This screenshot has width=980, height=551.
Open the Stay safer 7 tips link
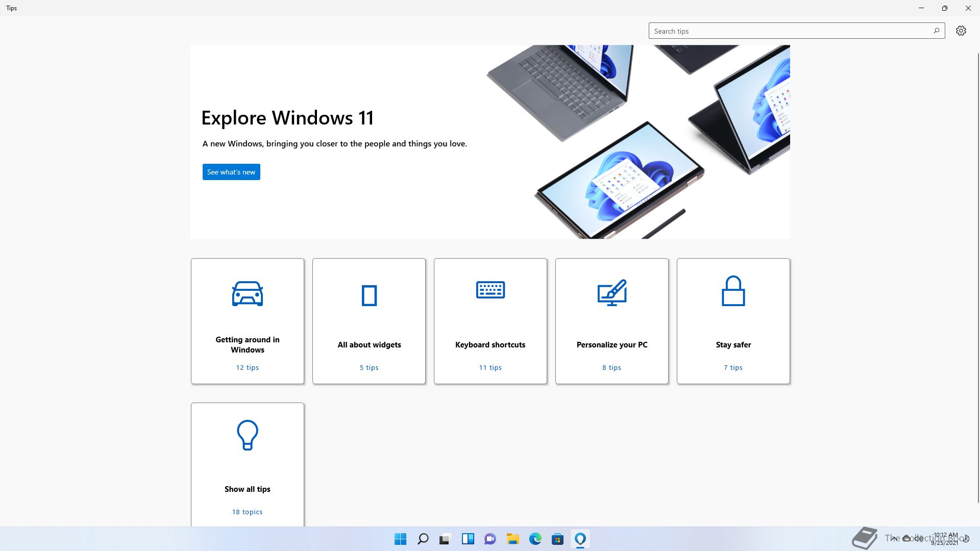pyautogui.click(x=733, y=367)
